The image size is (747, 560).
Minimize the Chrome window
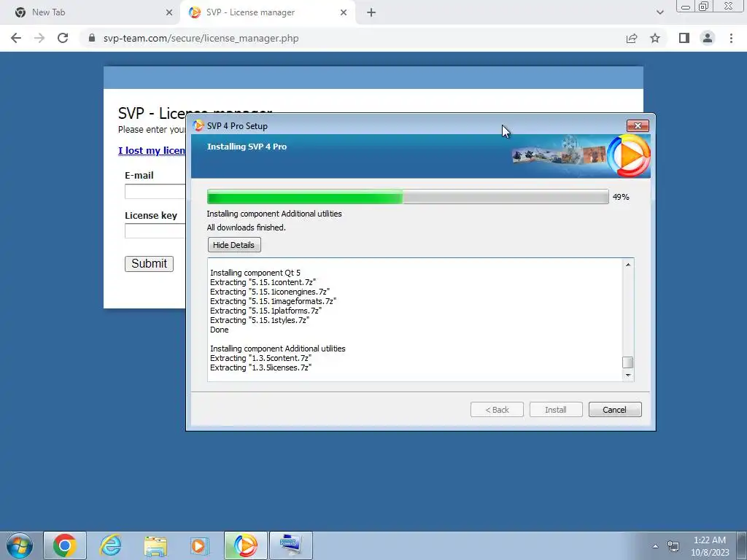[x=686, y=6]
